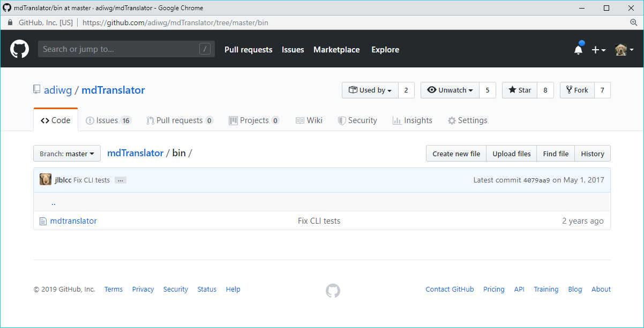This screenshot has width=644, height=328.
Task: Switch to the repository Security tab
Action: click(x=357, y=120)
